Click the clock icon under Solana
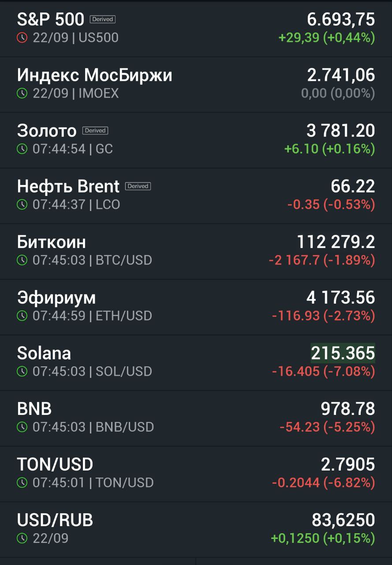The width and height of the screenshot is (392, 565). [22, 372]
